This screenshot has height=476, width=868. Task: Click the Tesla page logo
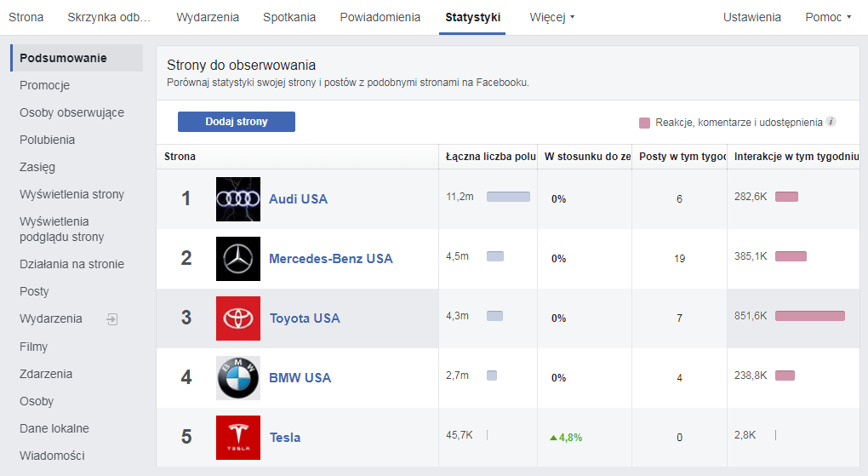238,438
